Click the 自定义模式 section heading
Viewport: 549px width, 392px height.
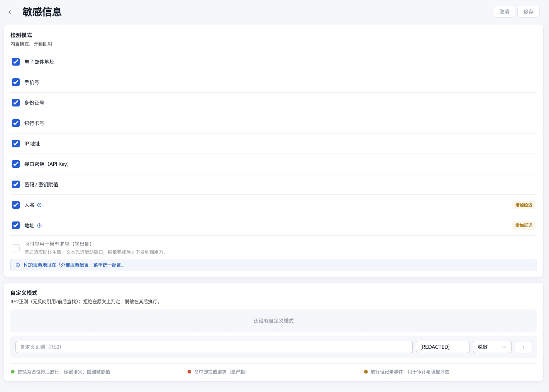[24, 293]
